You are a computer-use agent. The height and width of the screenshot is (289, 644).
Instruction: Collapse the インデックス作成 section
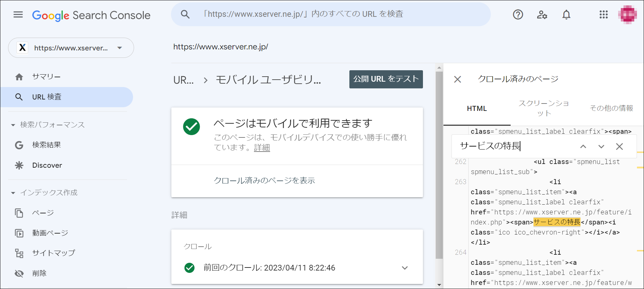[13, 193]
